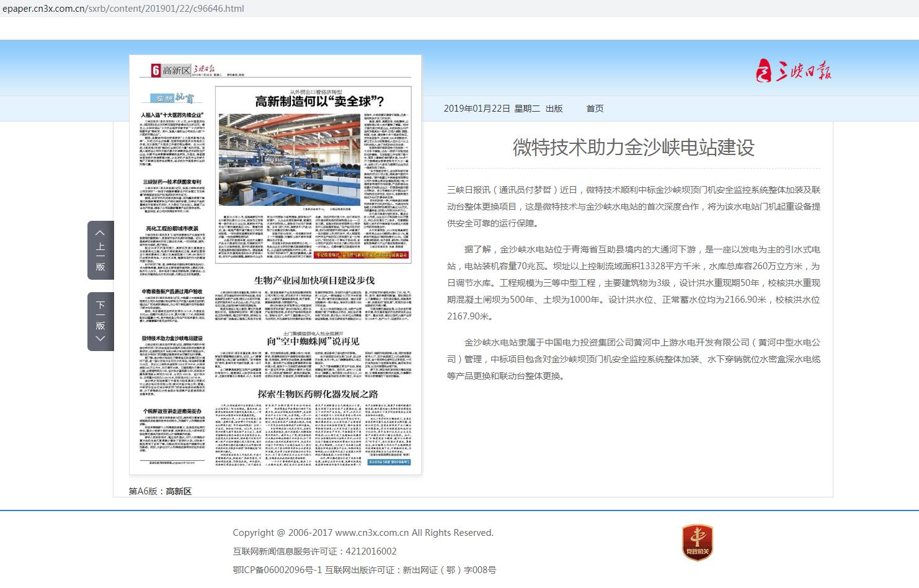919x588 pixels.
Task: Click the browser address bar URL
Action: click(123, 9)
